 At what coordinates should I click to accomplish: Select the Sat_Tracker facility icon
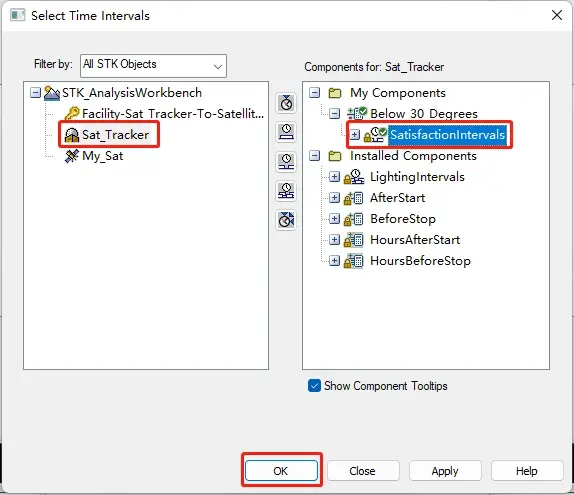[x=72, y=135]
